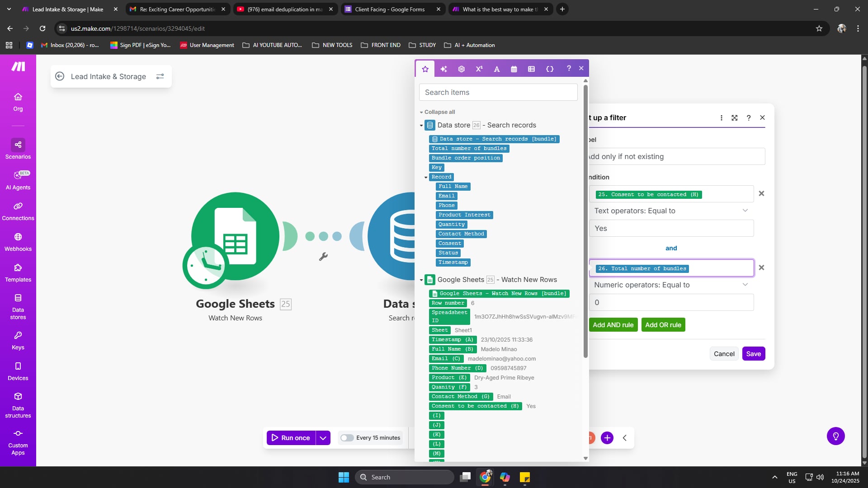
Task: Open date and time calendar tab
Action: [514, 69]
